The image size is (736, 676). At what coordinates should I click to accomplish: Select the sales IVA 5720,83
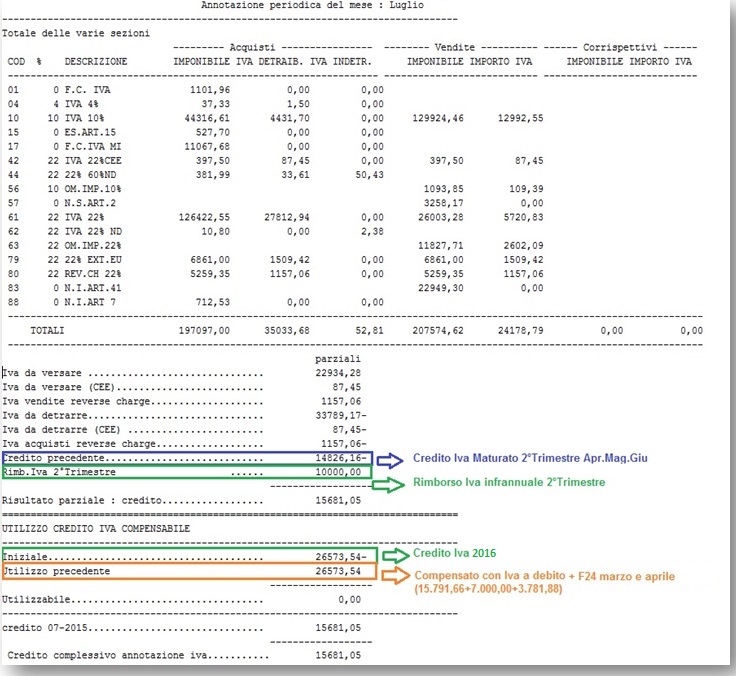pos(523,217)
